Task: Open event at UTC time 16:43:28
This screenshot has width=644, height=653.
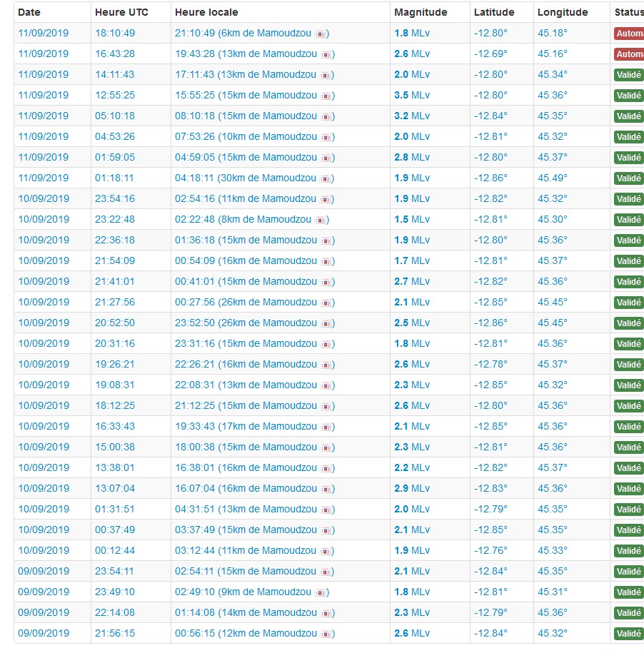Action: [x=115, y=54]
